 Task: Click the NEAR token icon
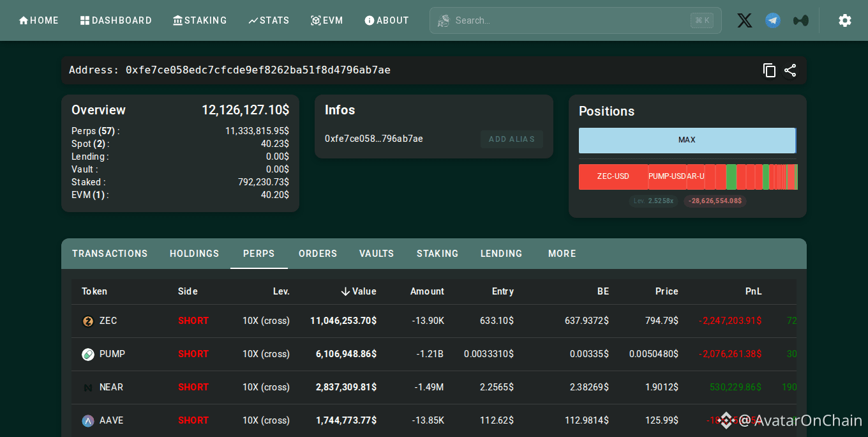[x=88, y=388]
